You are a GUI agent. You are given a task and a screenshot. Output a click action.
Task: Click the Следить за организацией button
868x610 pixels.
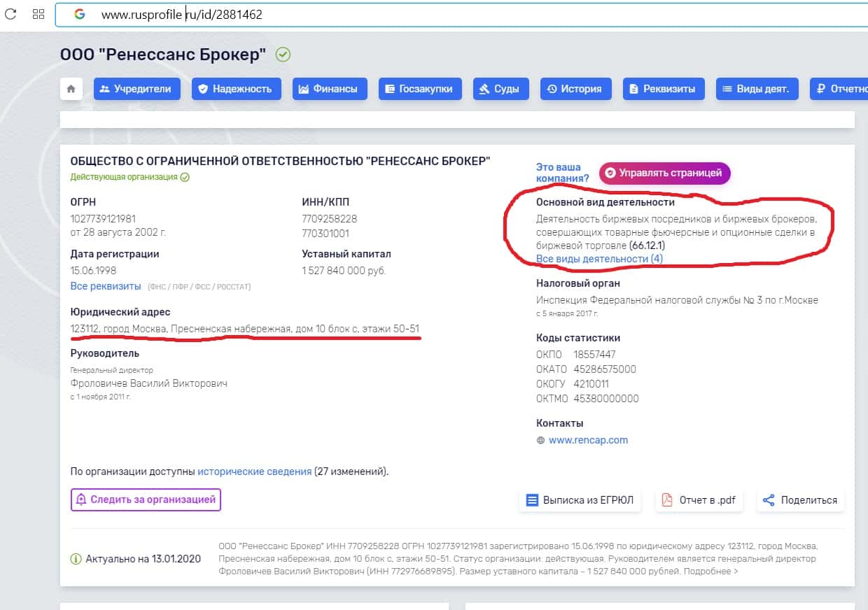coord(146,499)
